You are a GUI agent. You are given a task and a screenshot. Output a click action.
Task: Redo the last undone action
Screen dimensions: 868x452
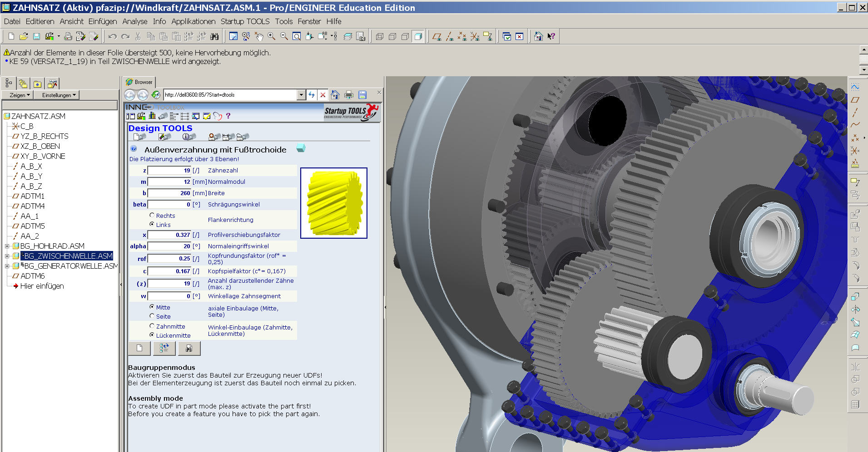coord(125,36)
